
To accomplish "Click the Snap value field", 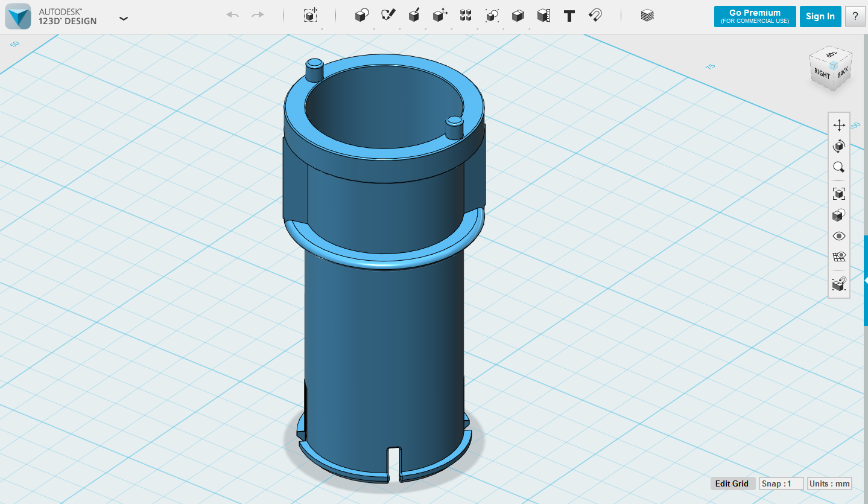I will coord(781,483).
